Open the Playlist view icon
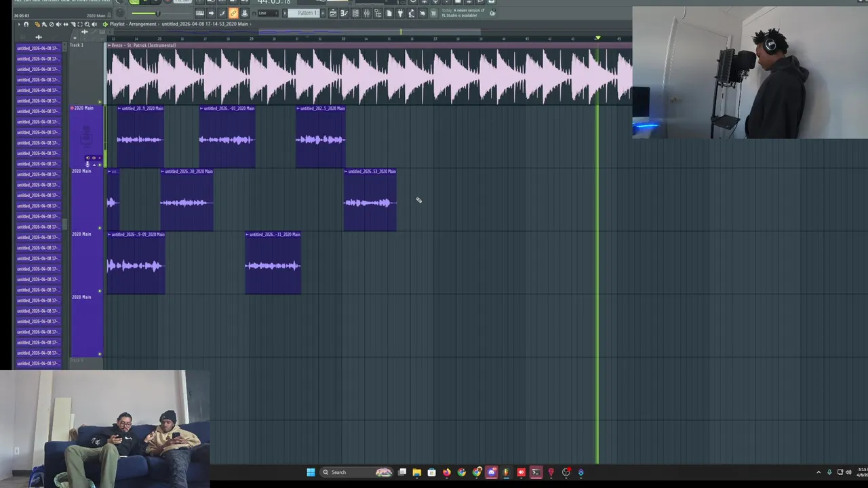Screen dimensions: 868x488 point(334,13)
